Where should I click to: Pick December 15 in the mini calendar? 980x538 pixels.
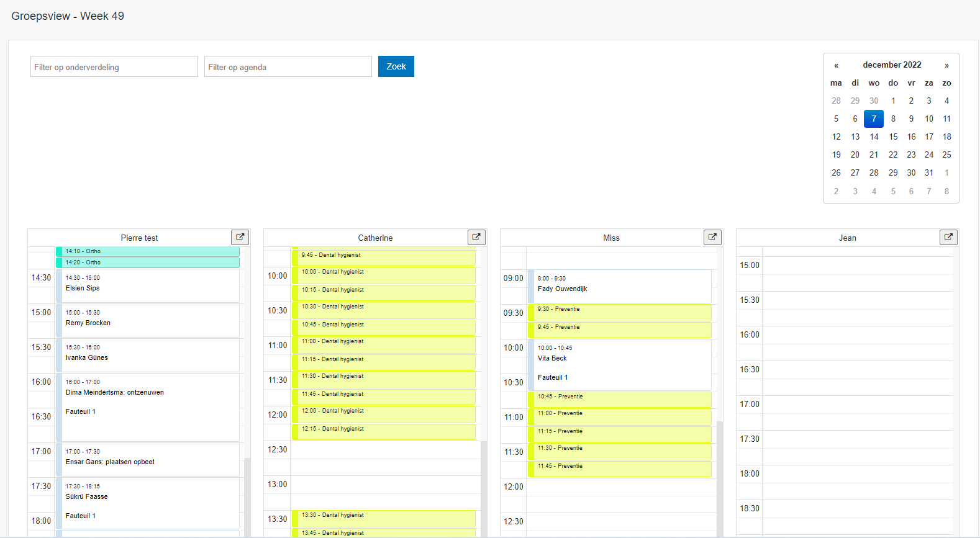point(893,137)
